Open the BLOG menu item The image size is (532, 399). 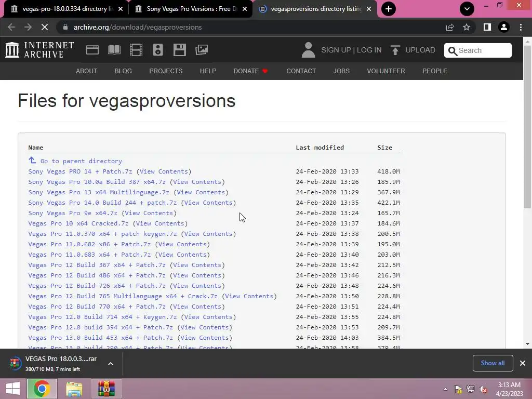click(123, 71)
